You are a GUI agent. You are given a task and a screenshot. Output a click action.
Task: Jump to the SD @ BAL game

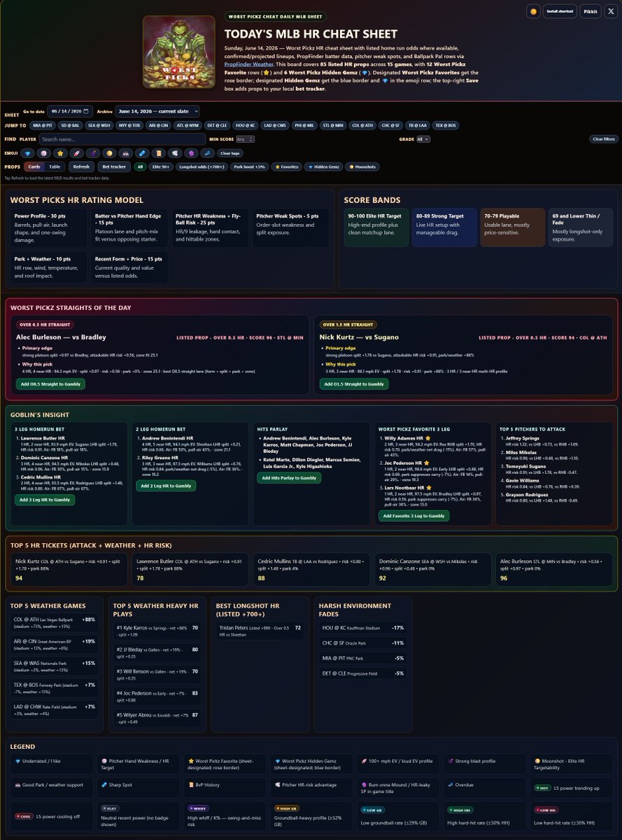[x=70, y=125]
